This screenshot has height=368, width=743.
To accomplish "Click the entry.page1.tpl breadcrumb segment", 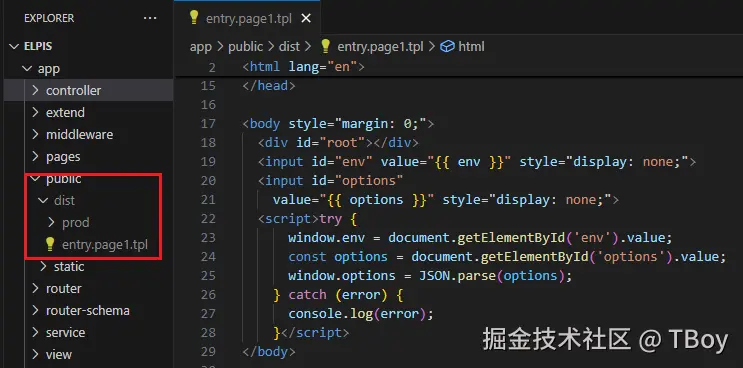I will click(x=380, y=46).
